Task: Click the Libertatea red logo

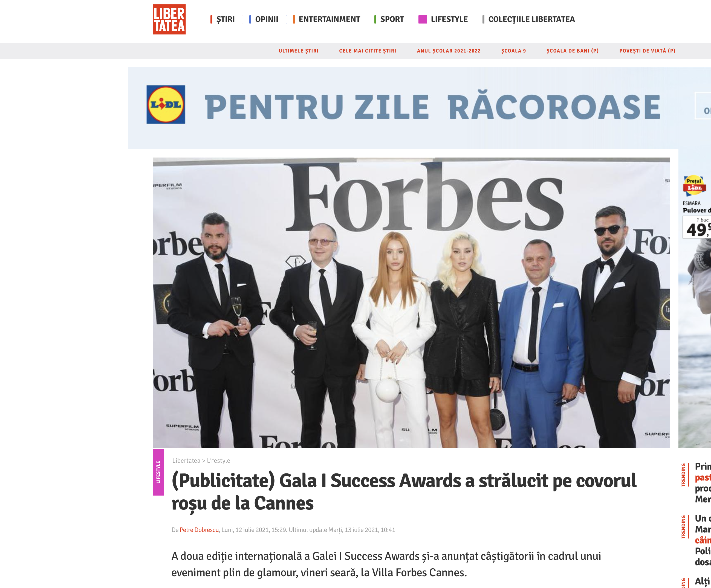Action: [169, 19]
